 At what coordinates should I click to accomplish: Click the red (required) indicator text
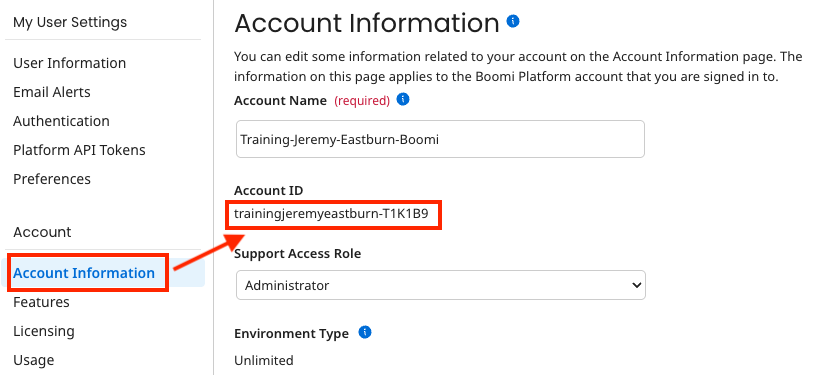(362, 100)
